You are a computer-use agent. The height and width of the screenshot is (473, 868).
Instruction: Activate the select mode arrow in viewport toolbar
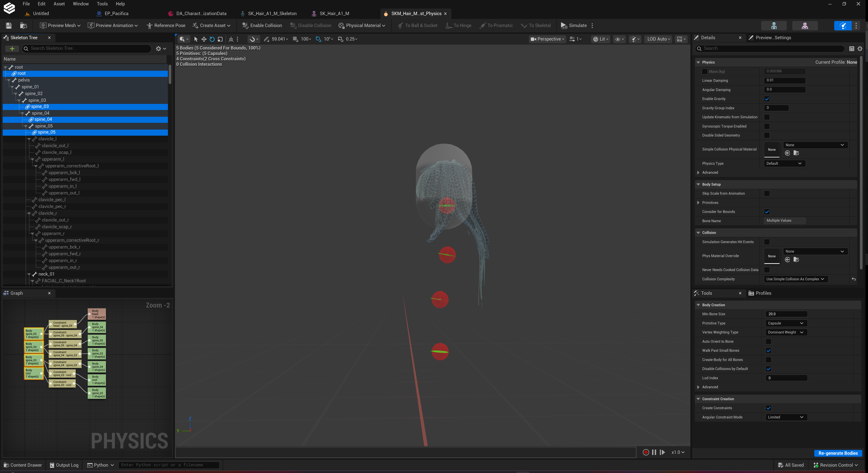tap(196, 39)
